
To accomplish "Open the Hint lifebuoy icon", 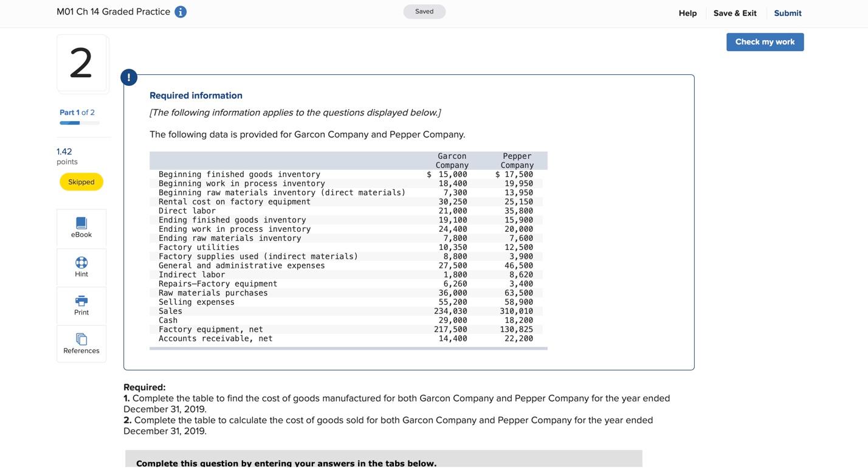I will coord(81,262).
